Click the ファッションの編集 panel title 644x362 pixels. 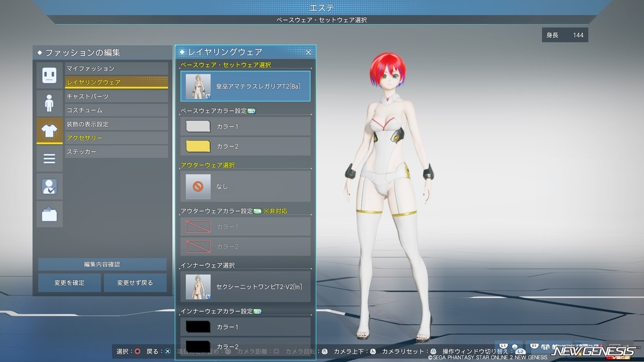coord(82,53)
